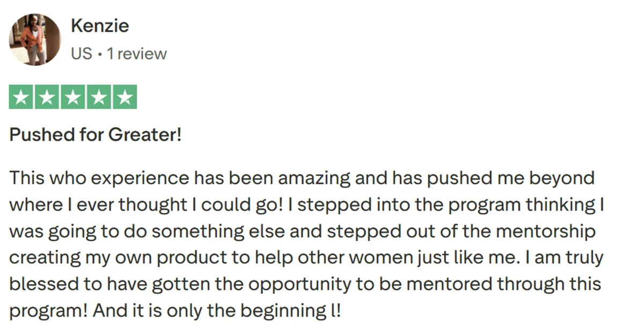This screenshot has height=328, width=644.
Task: Select the fourth green star
Action: 99,97
